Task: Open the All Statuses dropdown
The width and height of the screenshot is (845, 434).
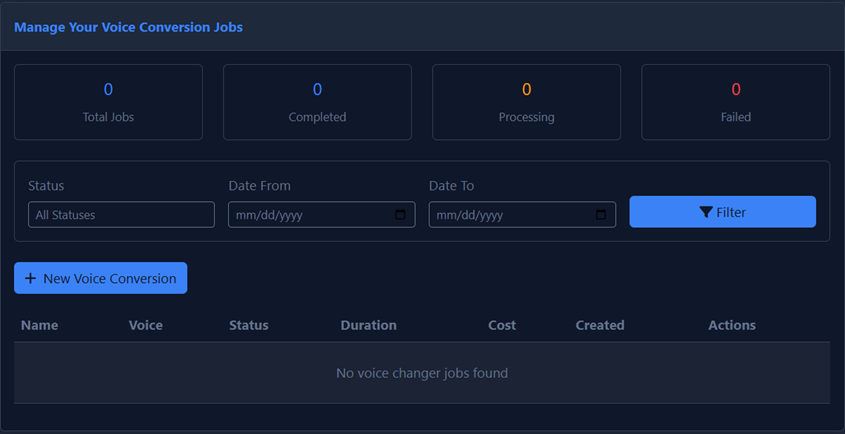Action: click(121, 215)
